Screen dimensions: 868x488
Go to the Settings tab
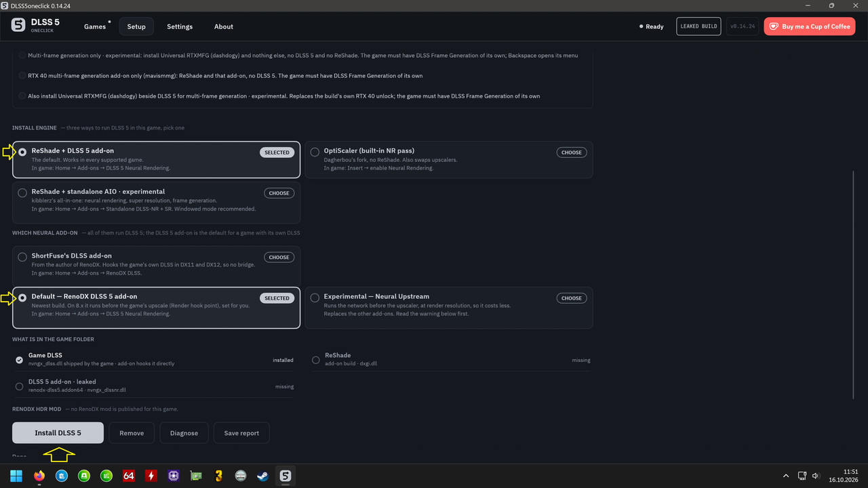point(180,26)
